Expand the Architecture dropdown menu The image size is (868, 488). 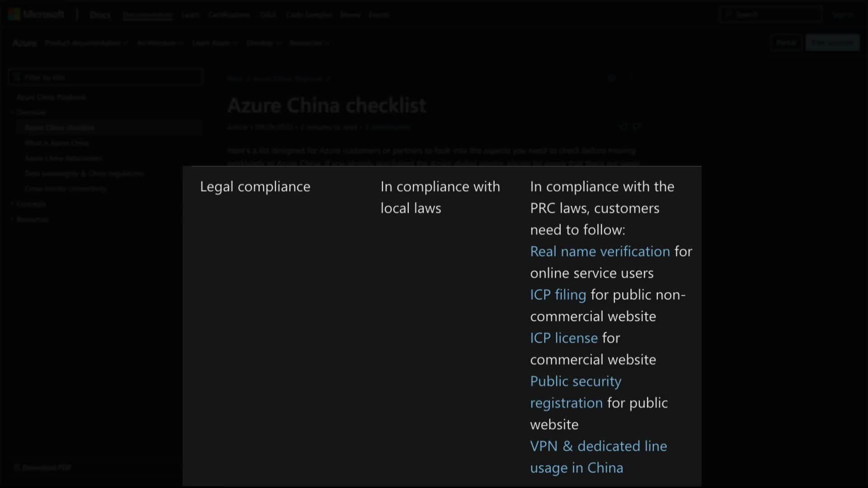click(160, 43)
